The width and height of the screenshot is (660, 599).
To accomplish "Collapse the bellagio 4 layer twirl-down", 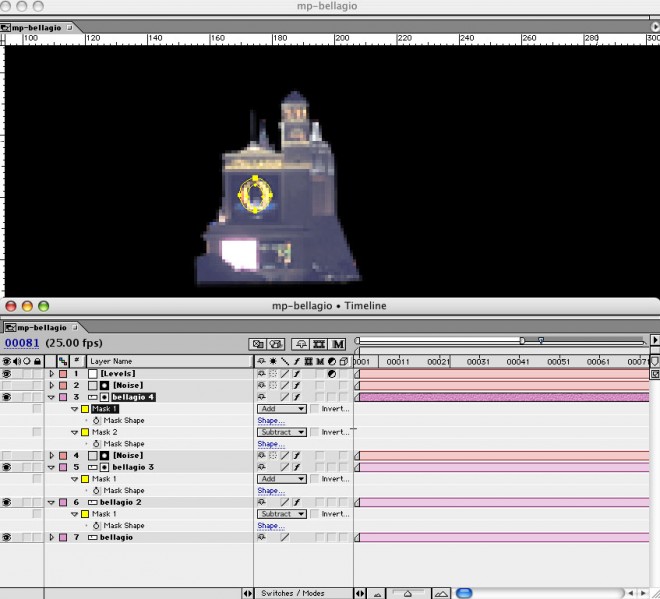I will pos(51,397).
